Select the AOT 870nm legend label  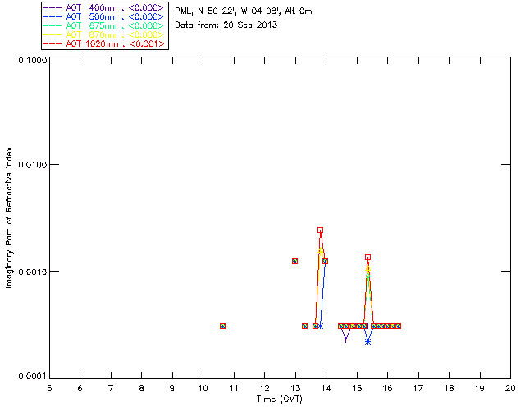[x=115, y=34]
